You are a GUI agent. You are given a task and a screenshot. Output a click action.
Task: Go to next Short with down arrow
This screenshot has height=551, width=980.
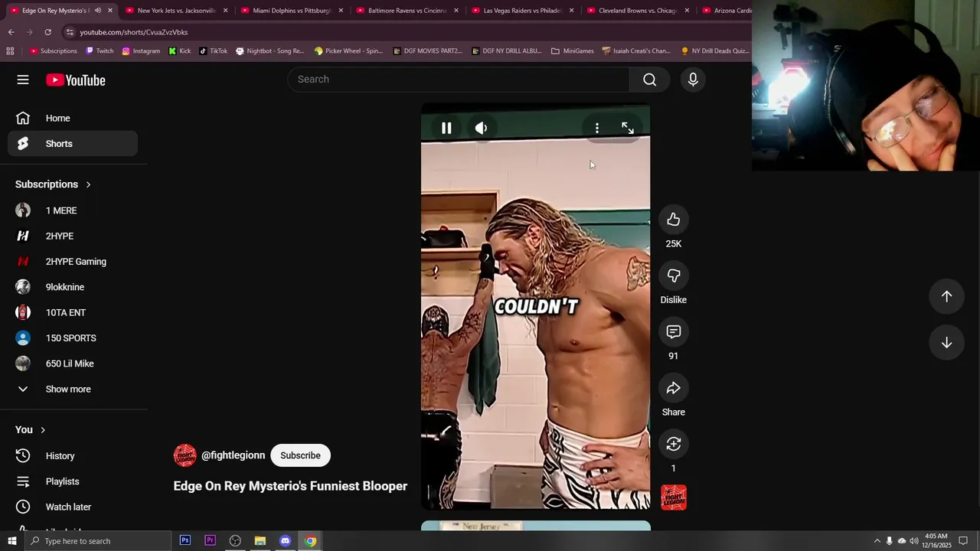point(946,342)
